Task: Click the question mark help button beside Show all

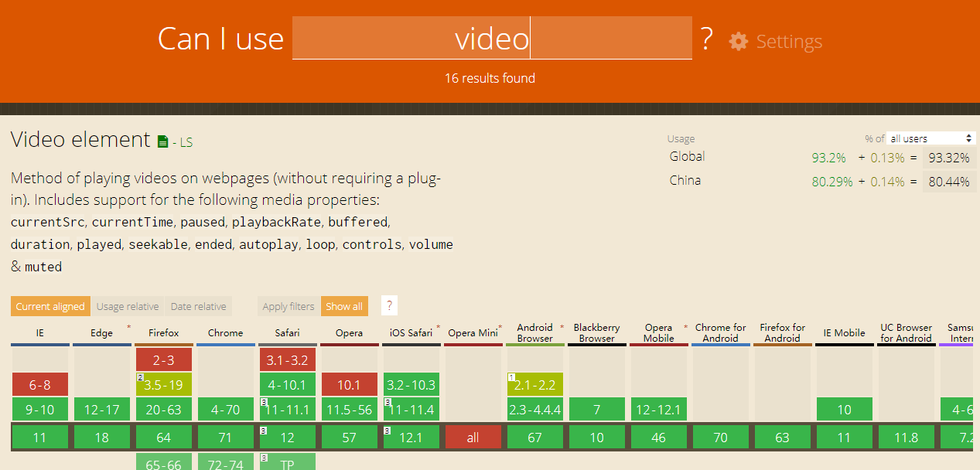Action: click(x=390, y=305)
